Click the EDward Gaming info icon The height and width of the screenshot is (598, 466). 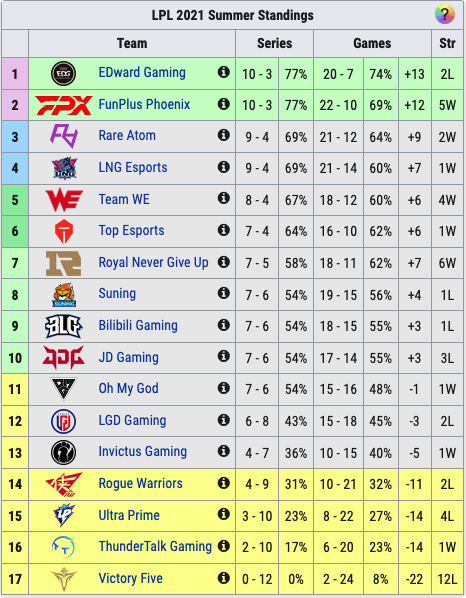click(224, 72)
